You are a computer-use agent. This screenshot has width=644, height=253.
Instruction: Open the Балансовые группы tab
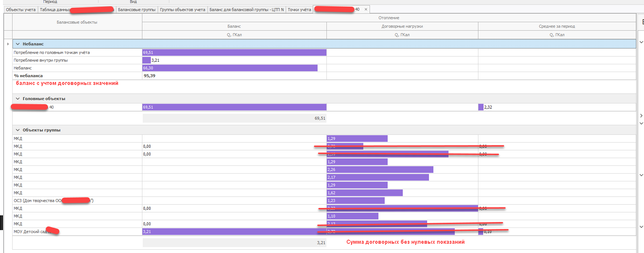136,10
